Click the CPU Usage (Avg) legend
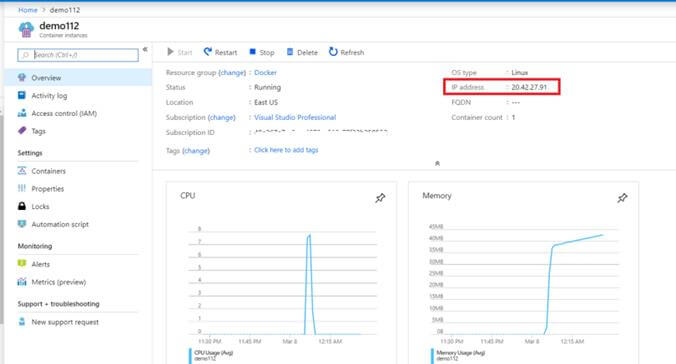This screenshot has width=676, height=364. tap(213, 353)
